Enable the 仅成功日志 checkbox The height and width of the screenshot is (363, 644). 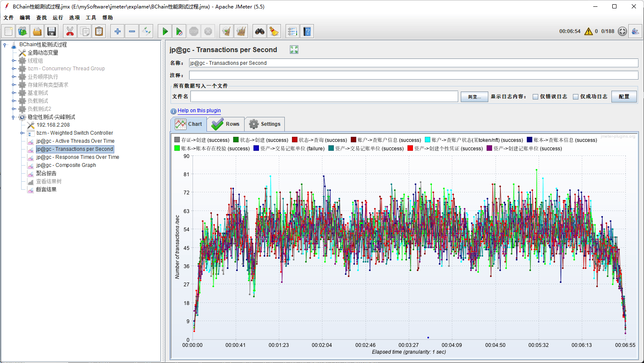[x=575, y=97]
